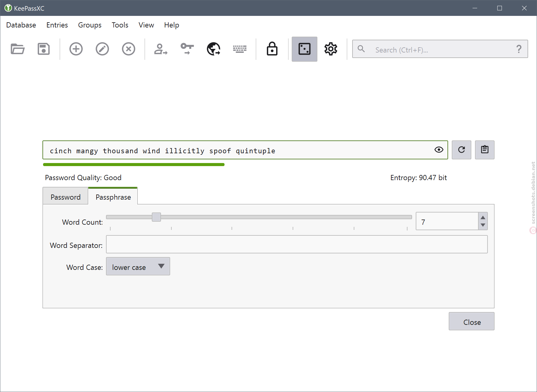The image size is (537, 392).
Task: Click the Close button
Action: 472,321
